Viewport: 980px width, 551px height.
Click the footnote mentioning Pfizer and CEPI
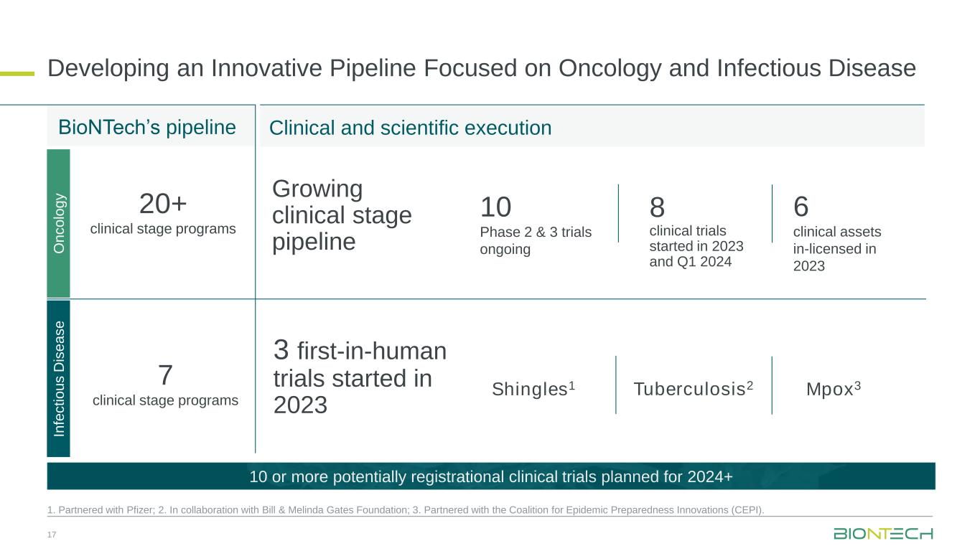tap(406, 510)
